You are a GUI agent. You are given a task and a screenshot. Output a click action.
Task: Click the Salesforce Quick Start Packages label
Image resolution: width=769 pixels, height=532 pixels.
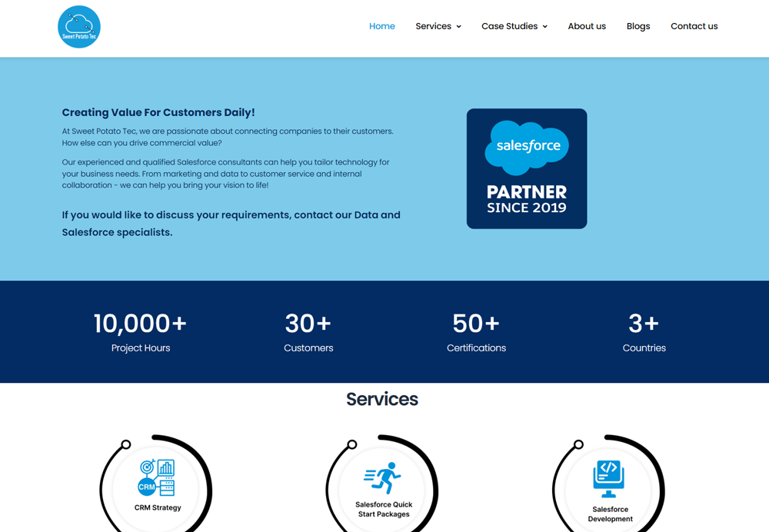[384, 509]
